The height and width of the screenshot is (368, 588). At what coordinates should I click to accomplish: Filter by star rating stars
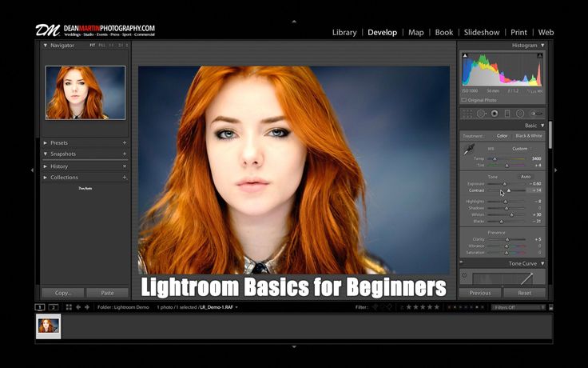tap(423, 307)
